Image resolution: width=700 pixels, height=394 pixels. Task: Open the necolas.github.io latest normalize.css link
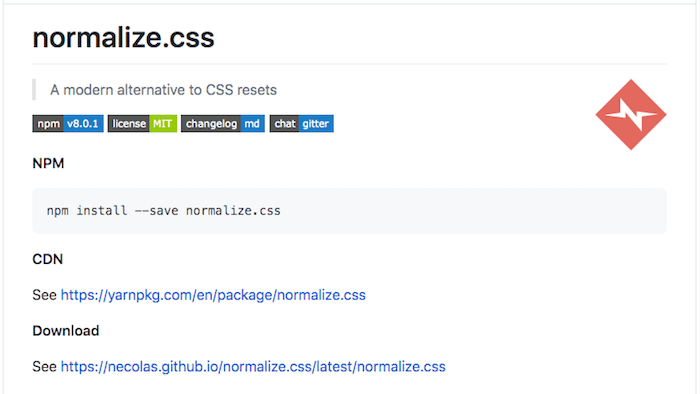253,366
